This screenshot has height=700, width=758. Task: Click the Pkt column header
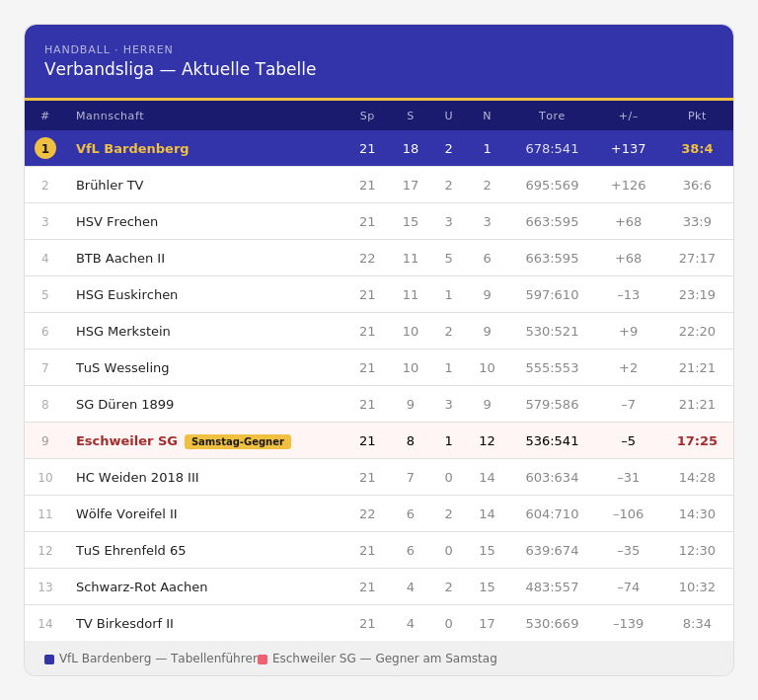(697, 116)
